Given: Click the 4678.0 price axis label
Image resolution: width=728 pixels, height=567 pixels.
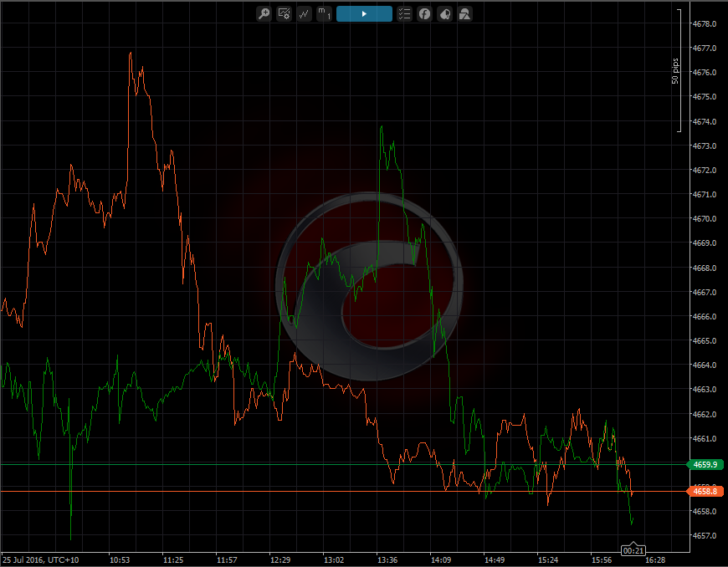Looking at the screenshot, I should [705, 23].
